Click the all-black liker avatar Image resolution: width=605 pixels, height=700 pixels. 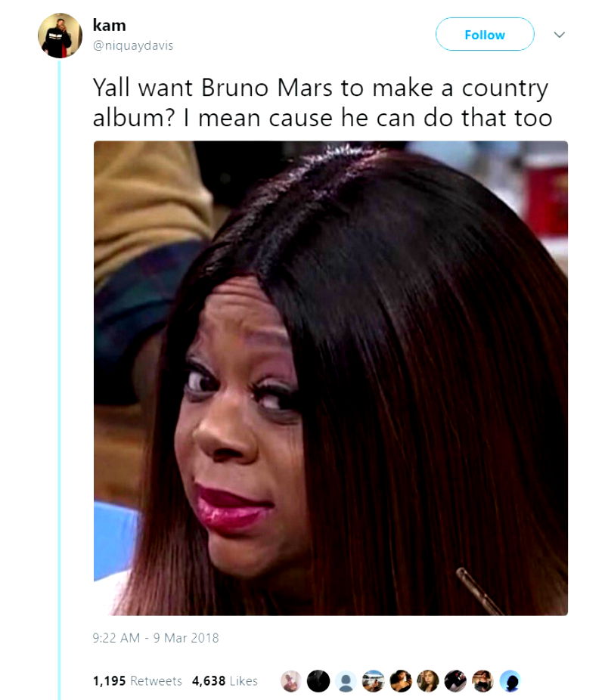pos(318,681)
